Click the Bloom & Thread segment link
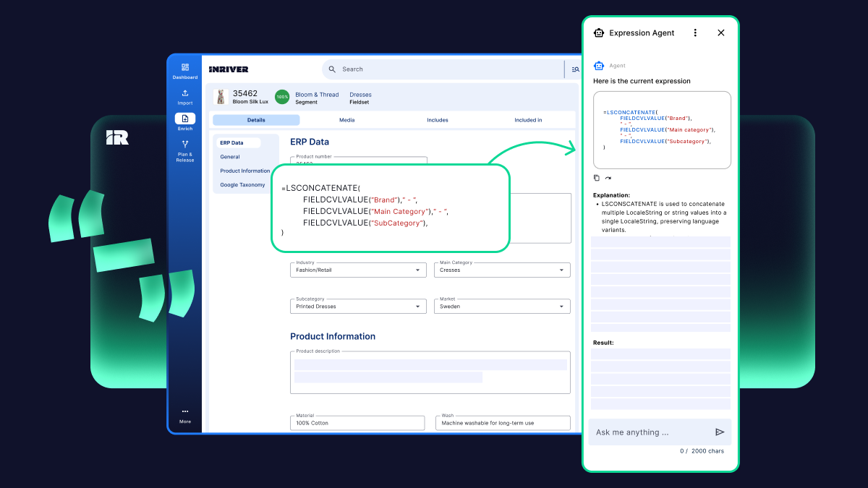 (x=317, y=95)
